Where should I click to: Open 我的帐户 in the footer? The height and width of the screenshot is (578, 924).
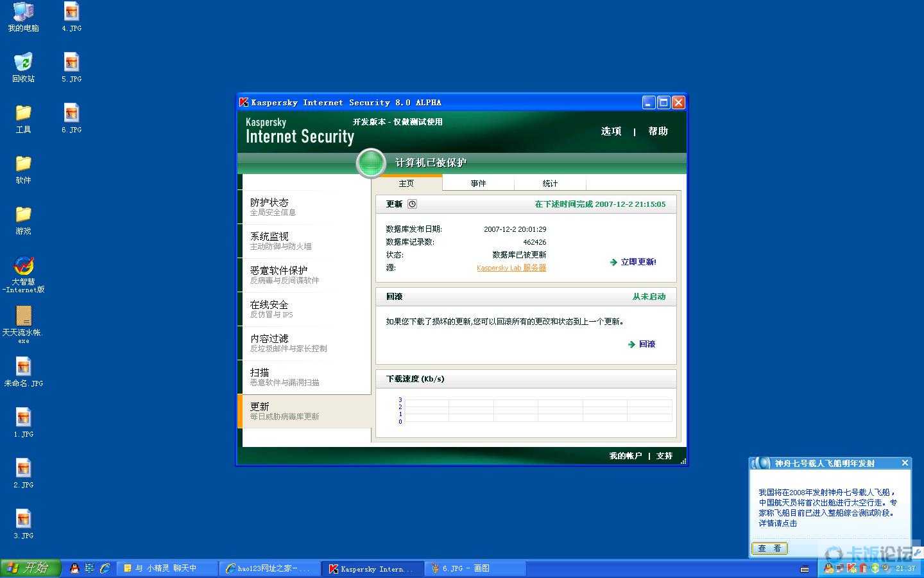626,456
